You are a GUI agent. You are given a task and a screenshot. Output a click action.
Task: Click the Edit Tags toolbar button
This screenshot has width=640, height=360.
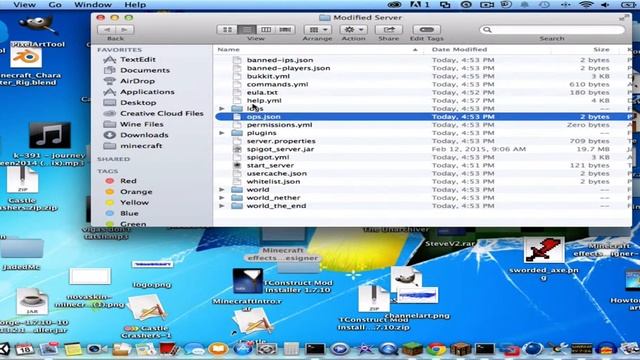(x=427, y=30)
